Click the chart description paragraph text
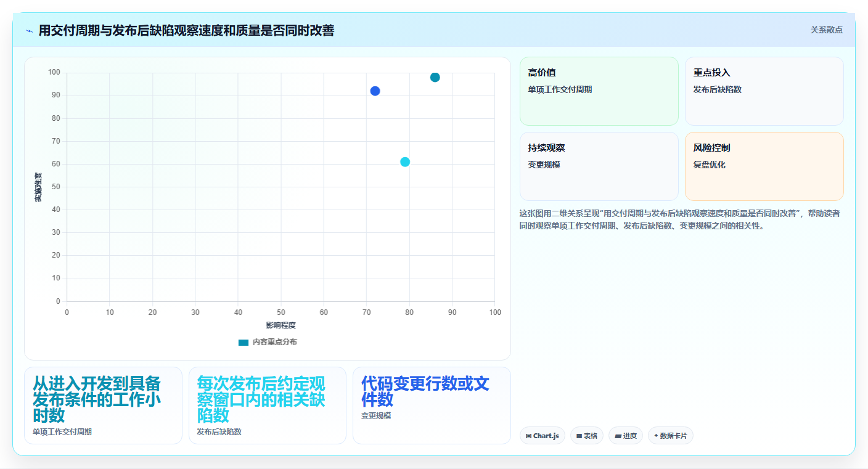The height and width of the screenshot is (469, 868). (x=679, y=219)
